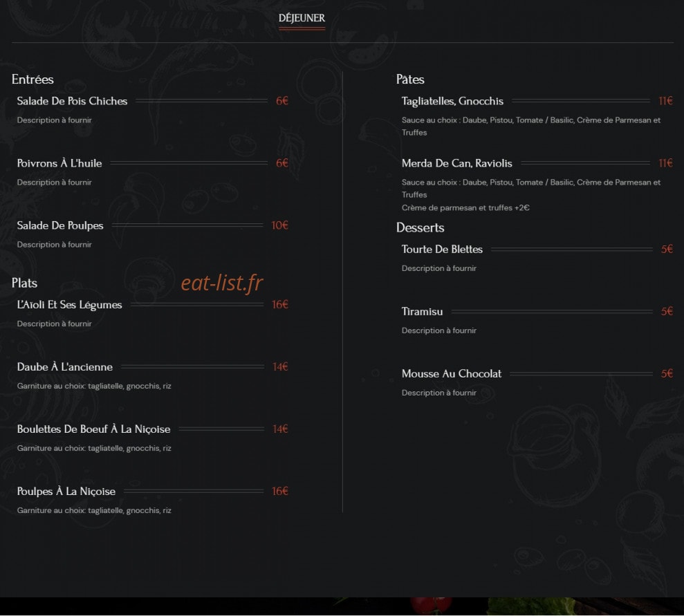Click the 5€ price of Tourte De Blettes
684x616 pixels.
667,249
